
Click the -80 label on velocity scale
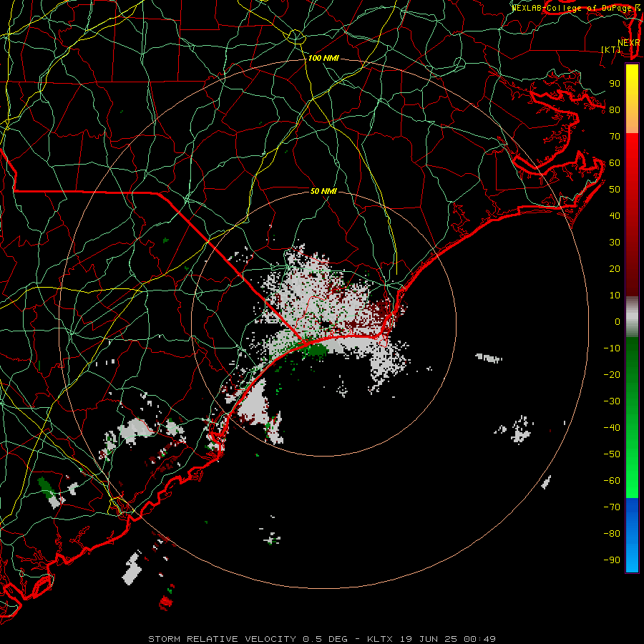pyautogui.click(x=612, y=534)
